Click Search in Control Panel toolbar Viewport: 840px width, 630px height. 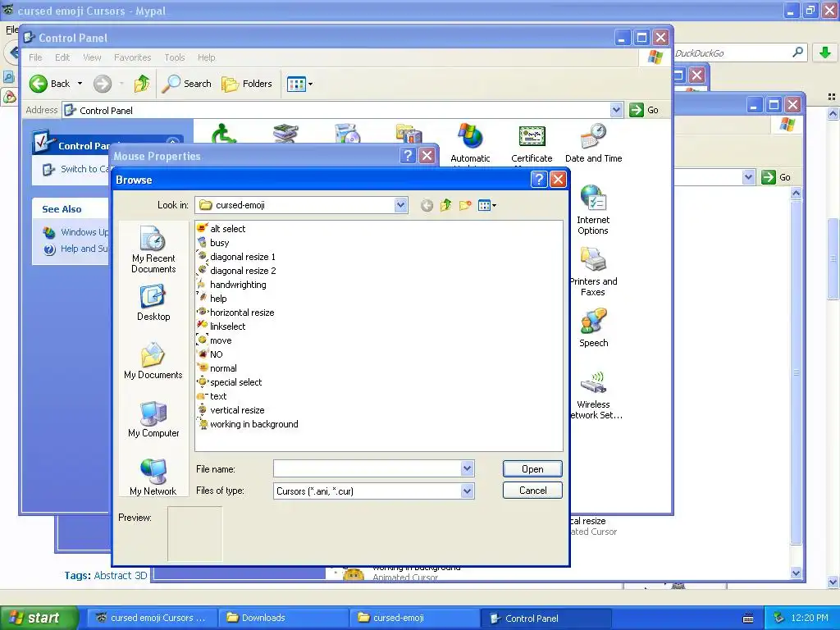[186, 84]
